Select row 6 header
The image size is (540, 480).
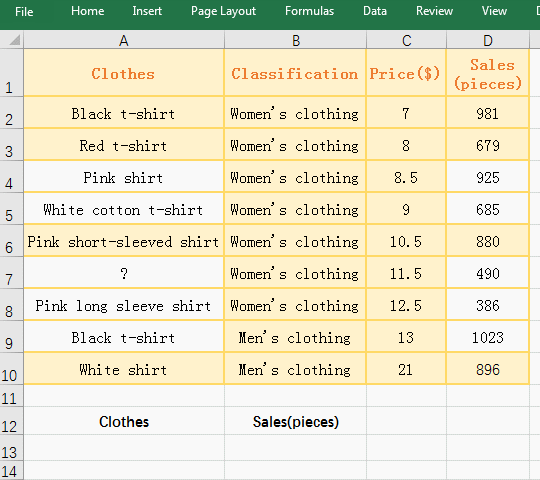pyautogui.click(x=11, y=241)
